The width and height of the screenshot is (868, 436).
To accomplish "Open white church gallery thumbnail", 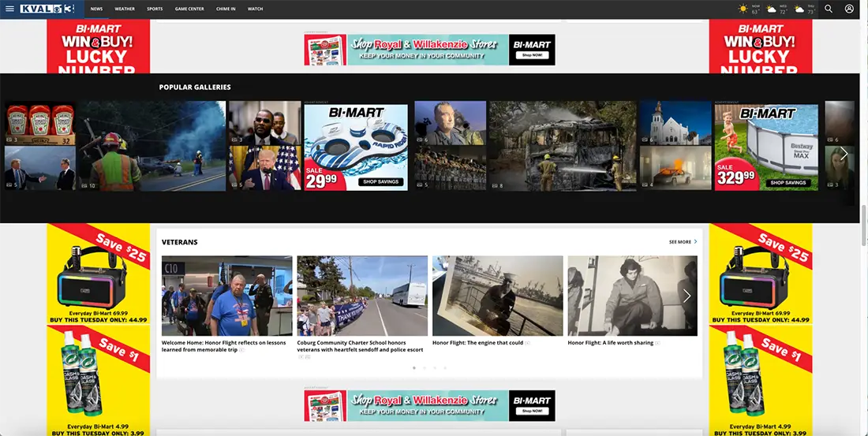I will 675,122.
